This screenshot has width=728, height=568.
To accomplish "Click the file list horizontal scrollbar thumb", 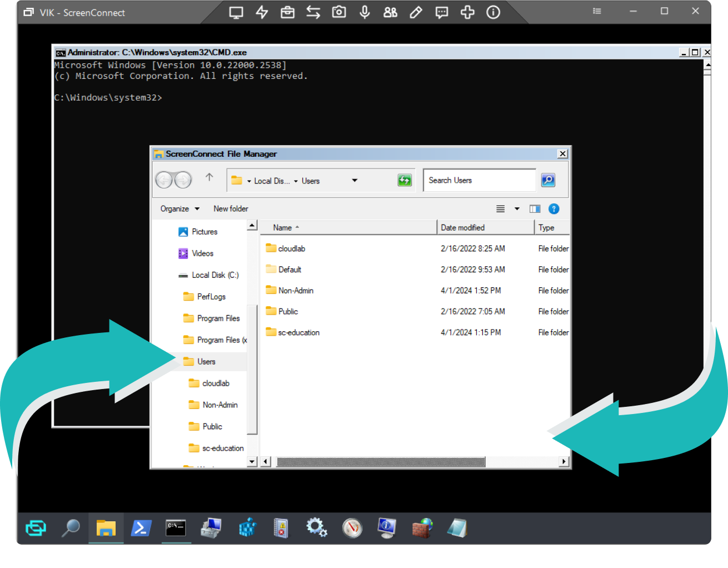I will coord(381,461).
